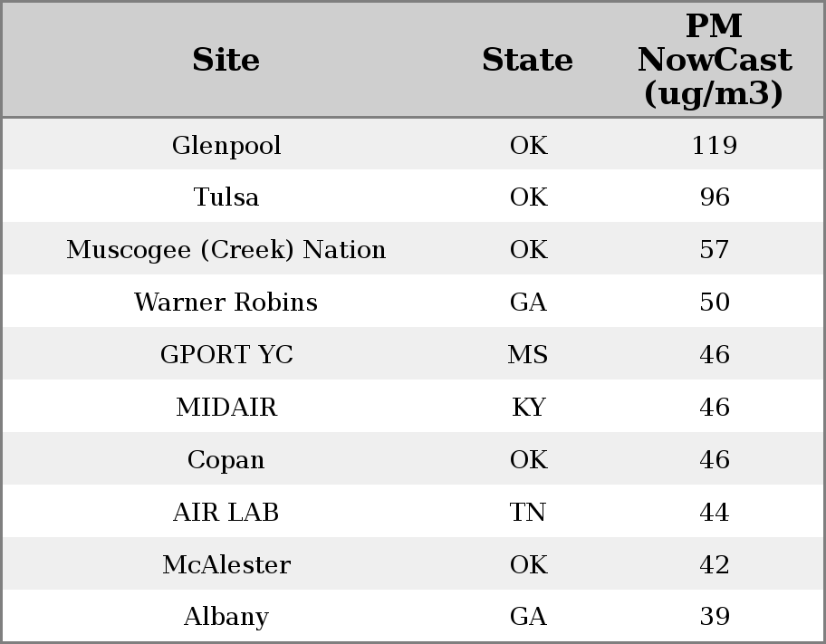The width and height of the screenshot is (826, 644).
Task: Select the AIR LAB site cell
Action: (x=226, y=513)
